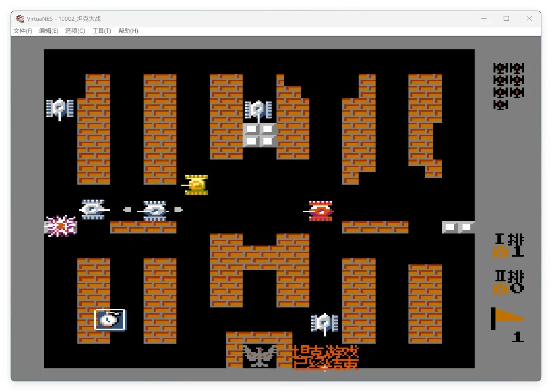Image resolution: width=552 pixels, height=392 pixels.
Task: Click the steel wall at right edge
Action: coord(458,227)
